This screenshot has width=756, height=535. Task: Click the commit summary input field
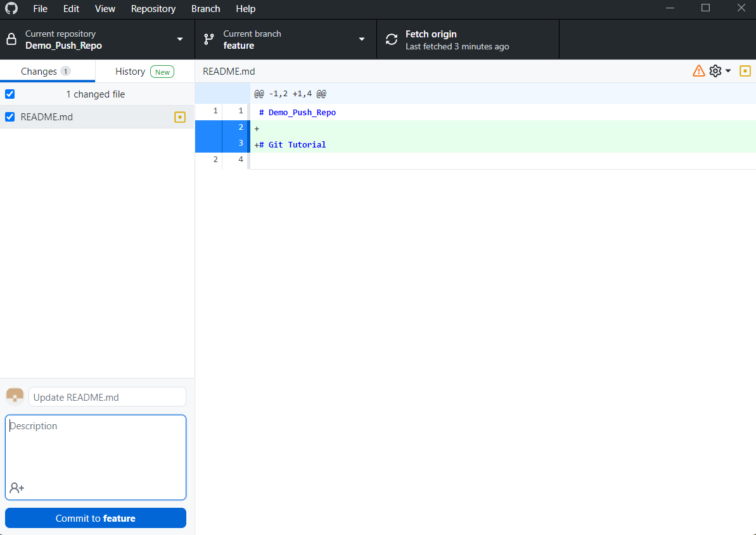coord(107,397)
